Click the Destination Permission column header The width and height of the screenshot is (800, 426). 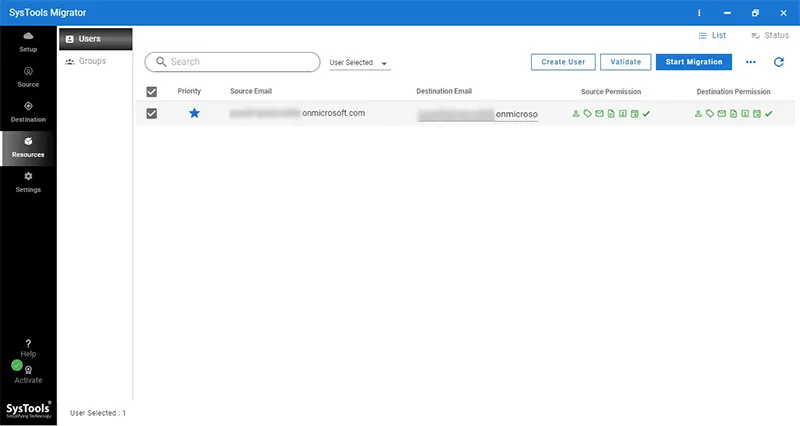coord(733,91)
